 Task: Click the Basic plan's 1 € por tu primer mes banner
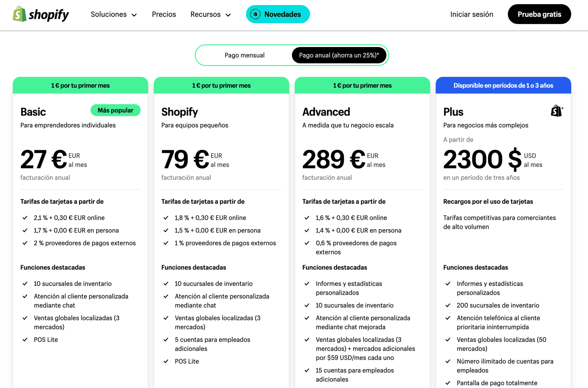[x=81, y=85]
